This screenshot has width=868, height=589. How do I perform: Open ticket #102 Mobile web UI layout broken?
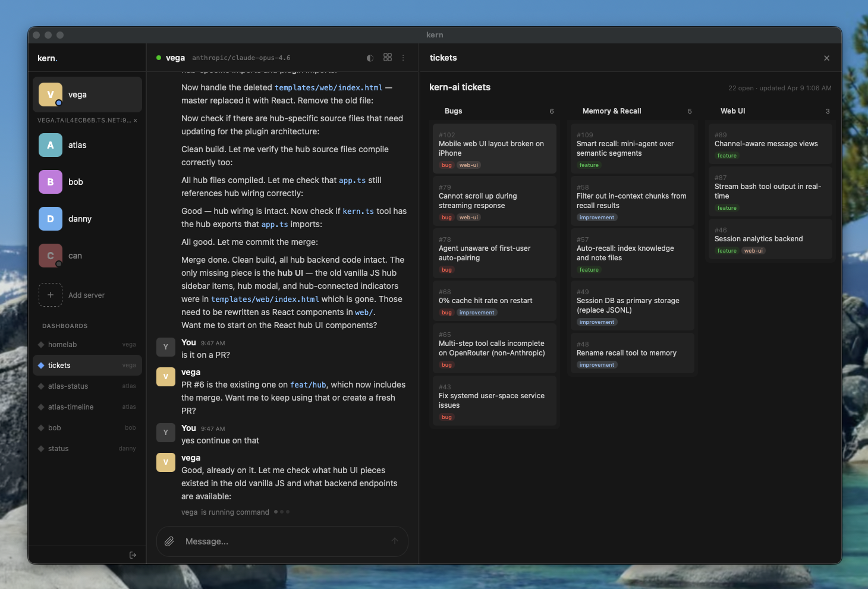(494, 149)
